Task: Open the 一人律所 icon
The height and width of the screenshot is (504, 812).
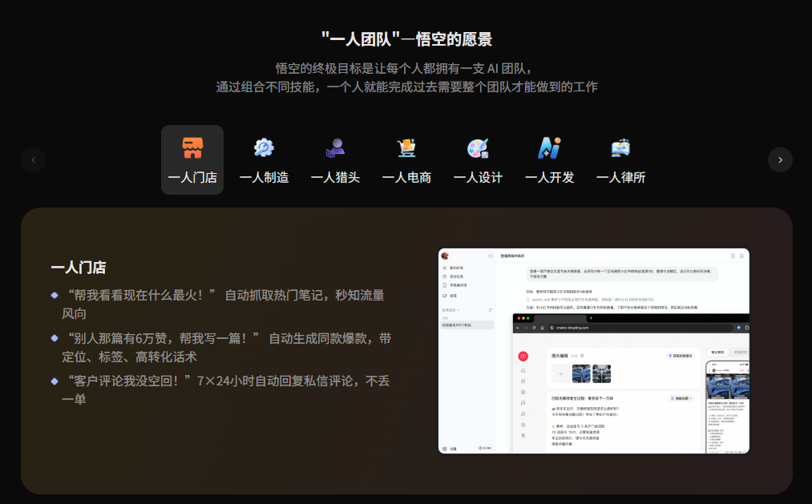Action: pos(620,147)
